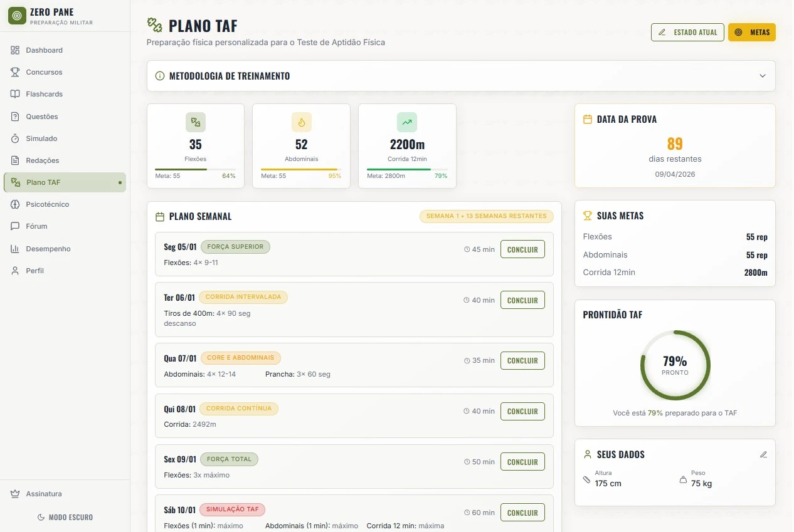Click the 79% Prontidão TAF progress ring

click(x=675, y=365)
